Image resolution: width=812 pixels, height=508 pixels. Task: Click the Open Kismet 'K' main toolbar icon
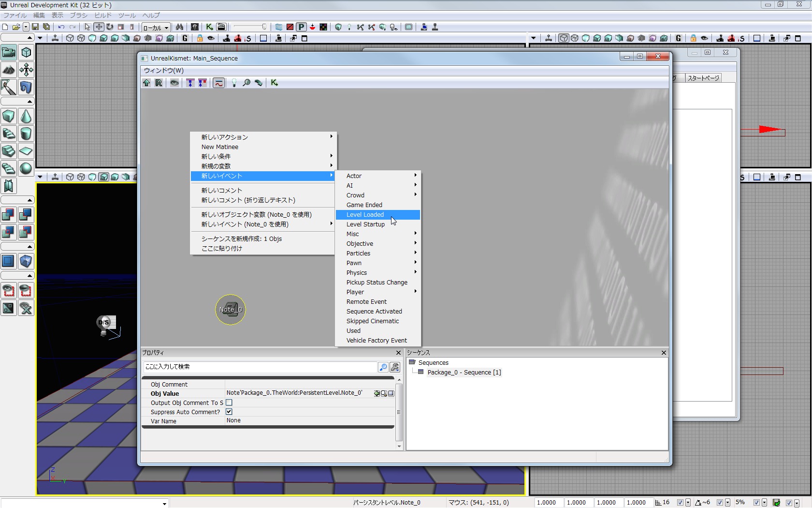point(209,27)
